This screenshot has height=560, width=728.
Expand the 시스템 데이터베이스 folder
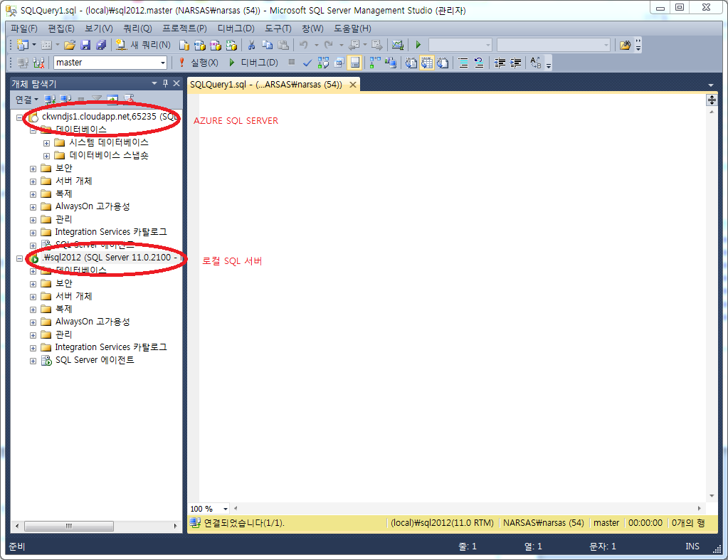(46, 143)
